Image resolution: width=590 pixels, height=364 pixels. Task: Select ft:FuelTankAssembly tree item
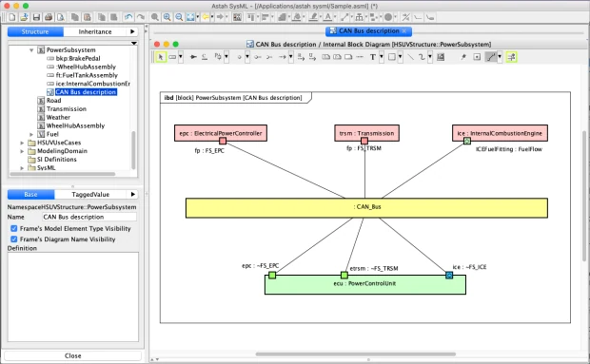tap(87, 75)
